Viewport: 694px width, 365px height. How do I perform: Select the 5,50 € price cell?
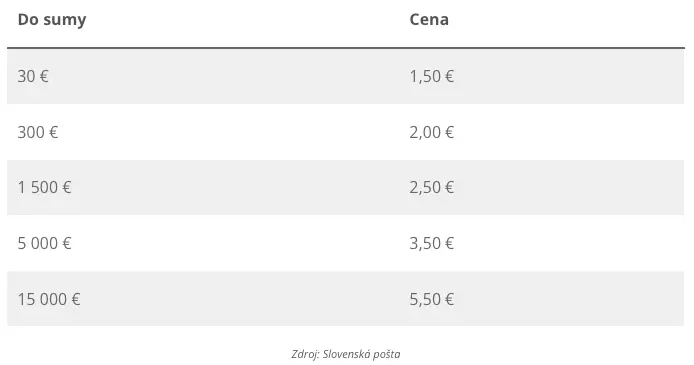point(432,299)
